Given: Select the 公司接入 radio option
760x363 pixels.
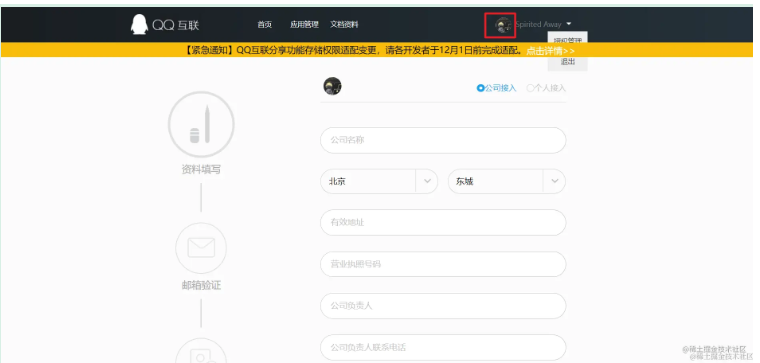Looking at the screenshot, I should pos(497,88).
